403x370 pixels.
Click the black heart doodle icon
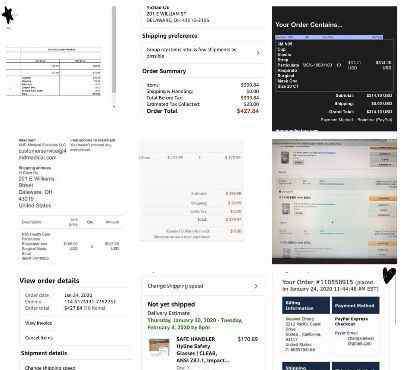tap(389, 276)
